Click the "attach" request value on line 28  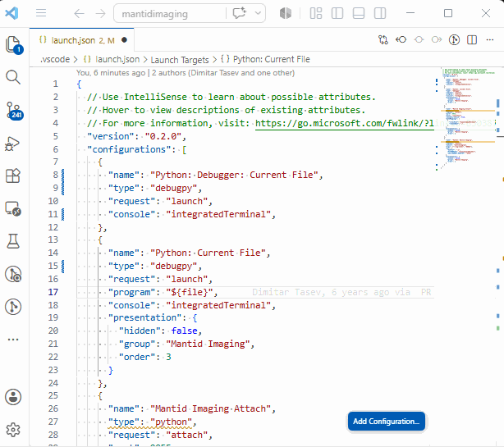(x=187, y=436)
